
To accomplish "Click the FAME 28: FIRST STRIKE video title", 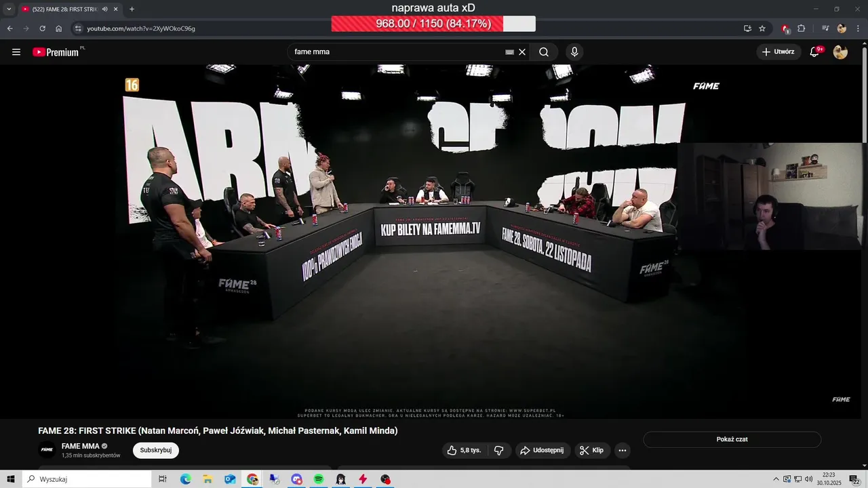I will (218, 431).
